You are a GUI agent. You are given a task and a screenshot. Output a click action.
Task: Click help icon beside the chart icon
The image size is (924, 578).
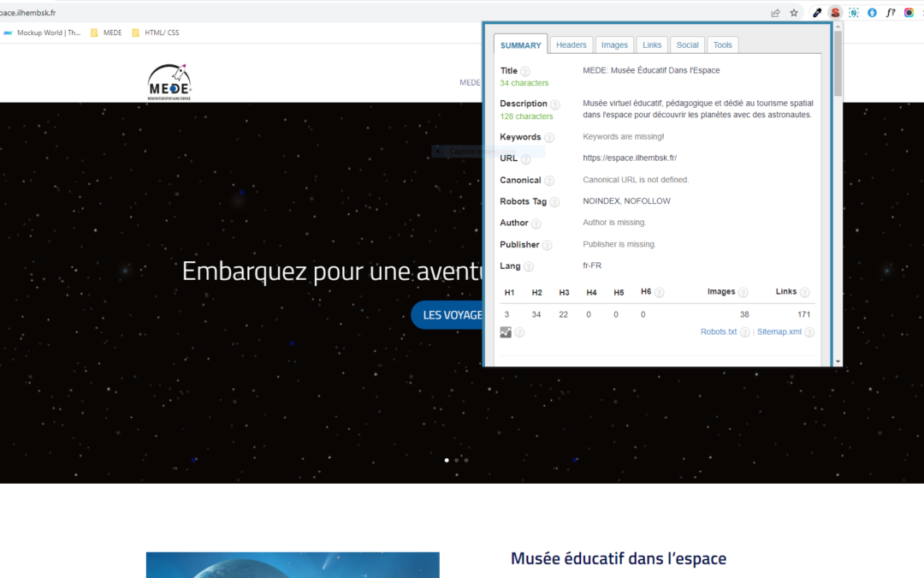point(519,332)
